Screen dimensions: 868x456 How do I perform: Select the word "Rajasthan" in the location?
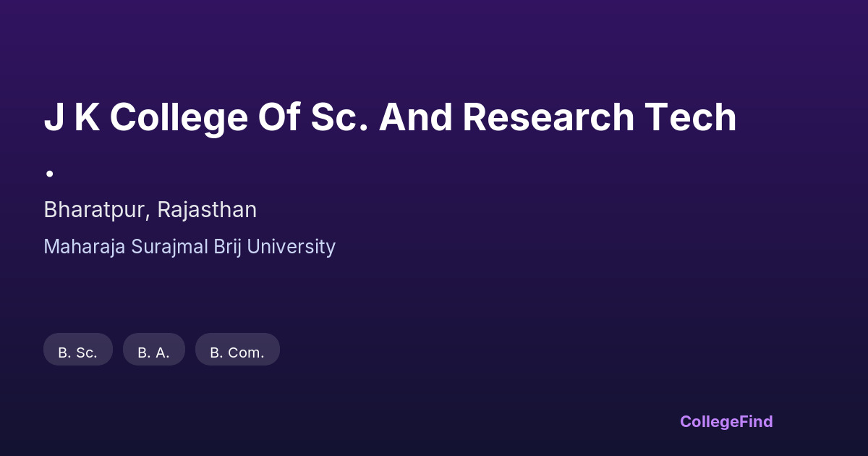coord(207,210)
